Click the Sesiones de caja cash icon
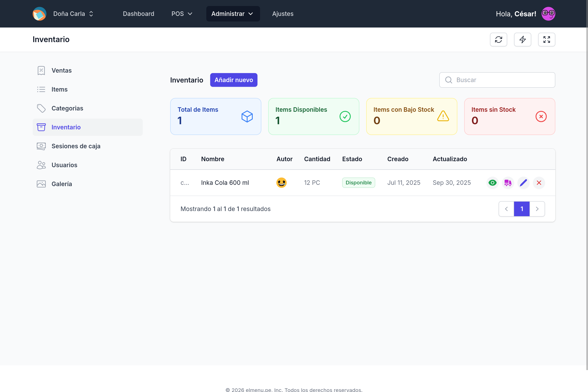The width and height of the screenshot is (588, 392). click(41, 146)
